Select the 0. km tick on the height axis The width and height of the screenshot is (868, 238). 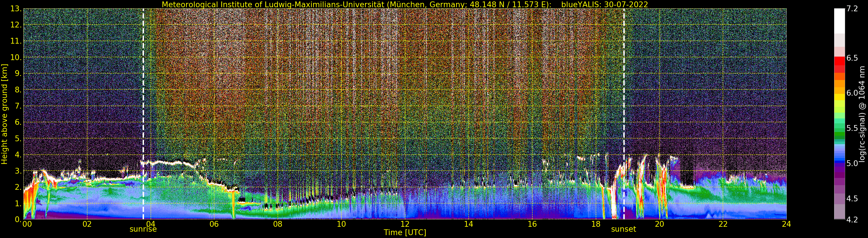(x=18, y=220)
